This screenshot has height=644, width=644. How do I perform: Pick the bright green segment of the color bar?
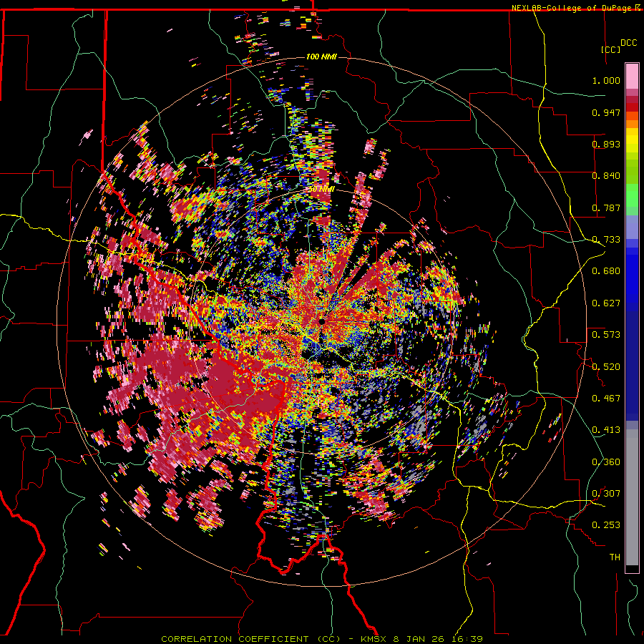click(632, 195)
